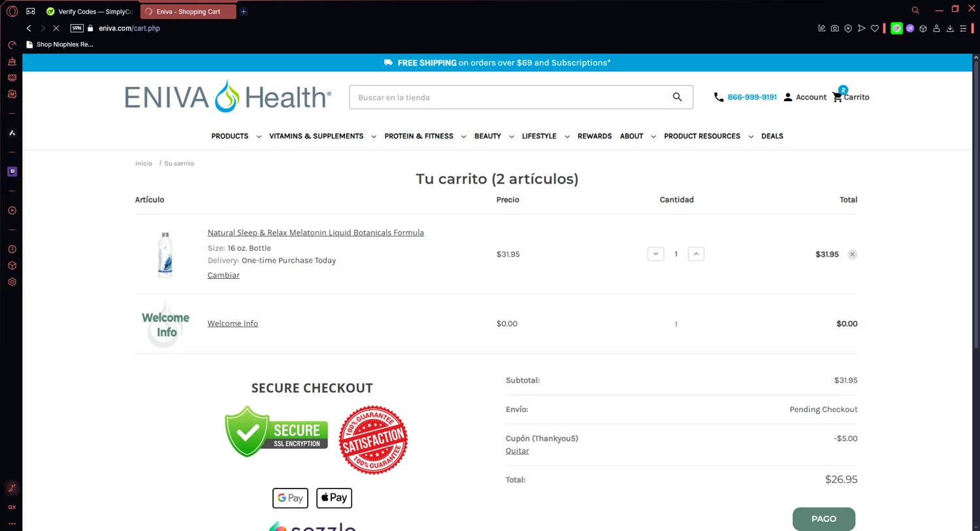Decrease Melatonin quantity with down arrow

pos(656,254)
